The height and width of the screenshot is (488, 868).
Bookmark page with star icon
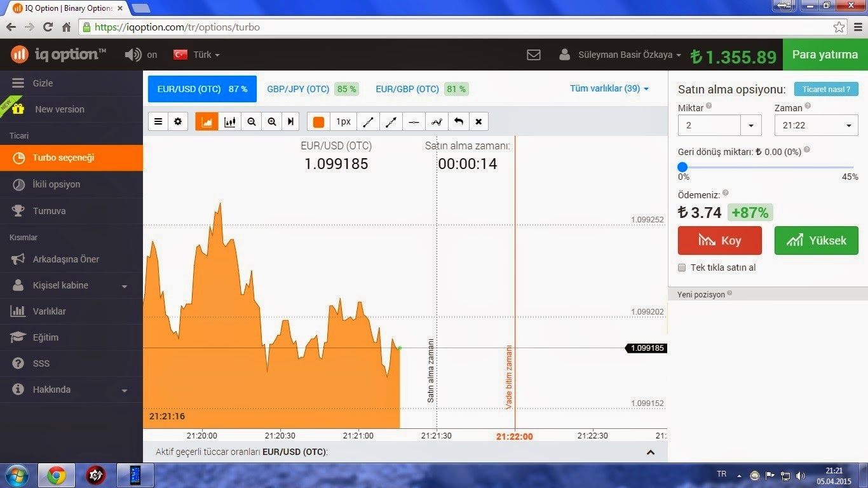click(839, 27)
